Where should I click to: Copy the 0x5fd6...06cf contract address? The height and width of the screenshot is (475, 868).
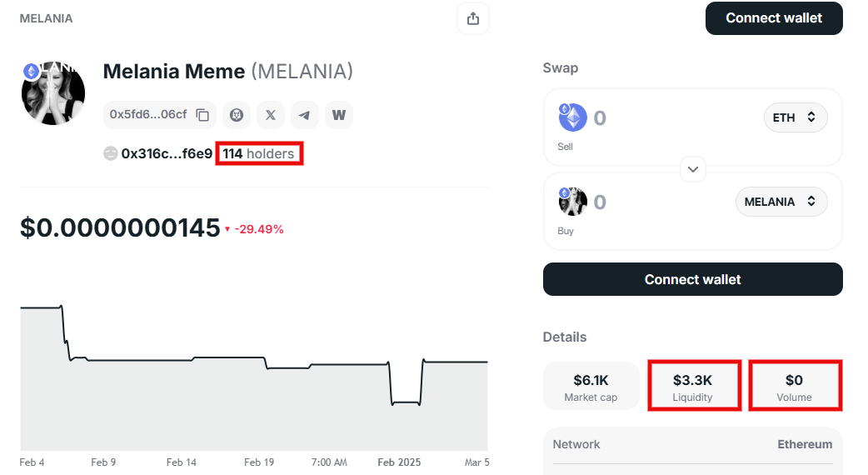click(202, 115)
